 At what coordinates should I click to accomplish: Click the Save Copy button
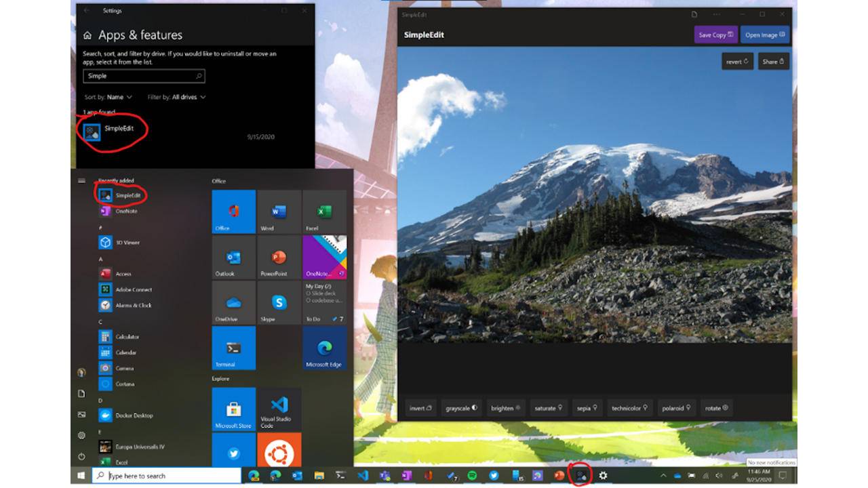(x=716, y=35)
